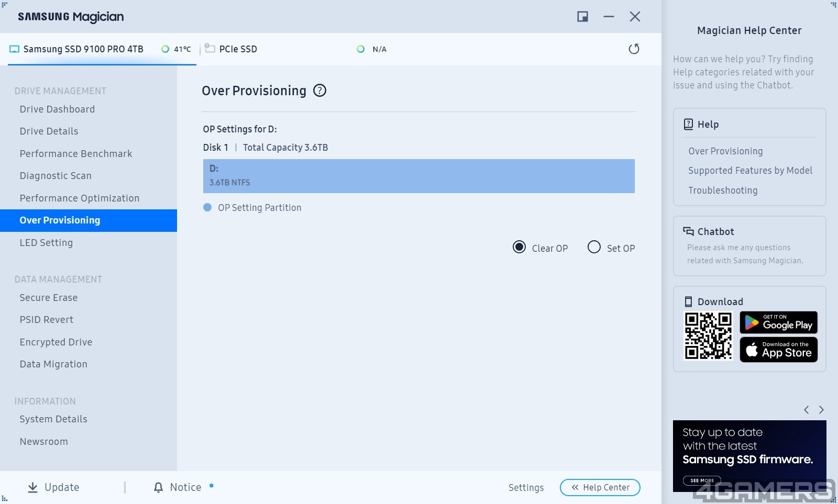This screenshot has width=838, height=504.
Task: Minimize the Samsung Magician window
Action: (609, 17)
